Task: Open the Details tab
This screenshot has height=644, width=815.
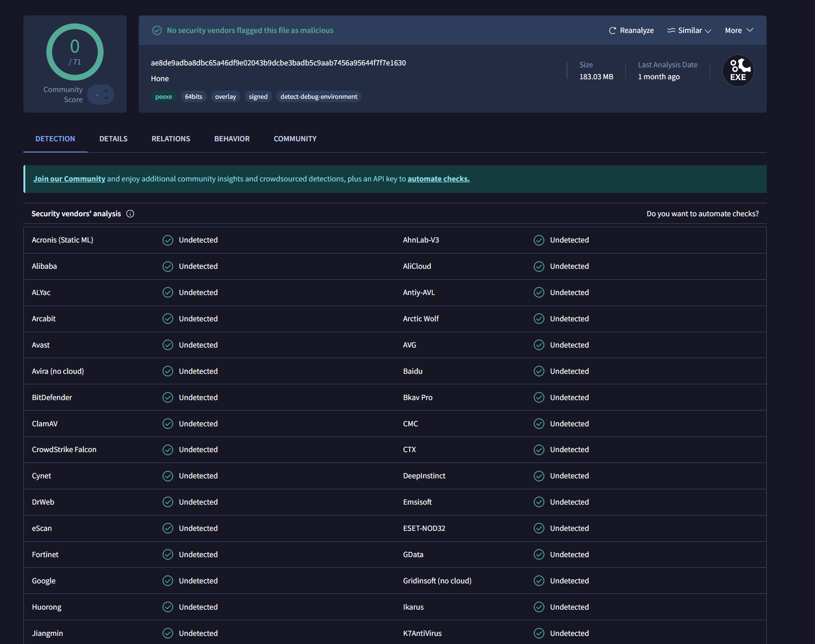Action: (x=113, y=138)
